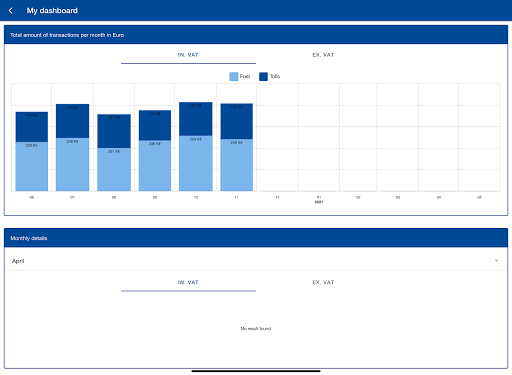Select the dark blue tolls bar for month 07

click(x=72, y=121)
